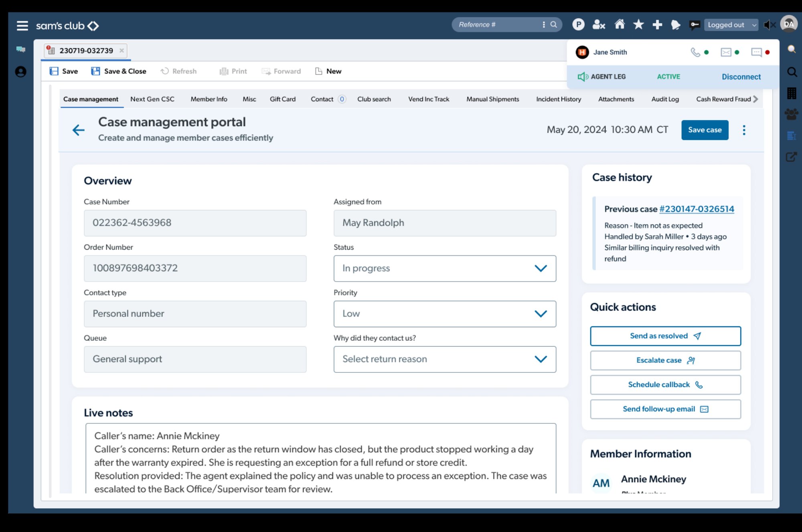
Task: Open the Vend Inc Track tab
Action: click(429, 99)
